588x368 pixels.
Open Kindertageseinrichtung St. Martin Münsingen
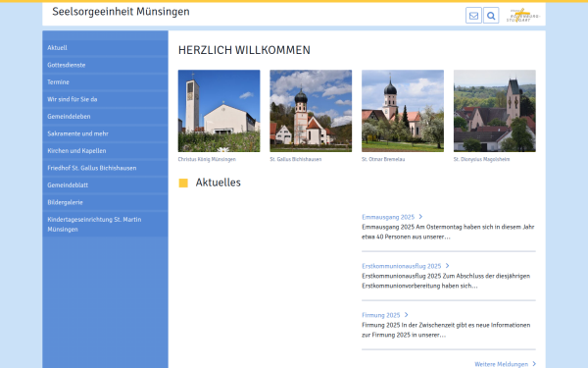[105, 224]
